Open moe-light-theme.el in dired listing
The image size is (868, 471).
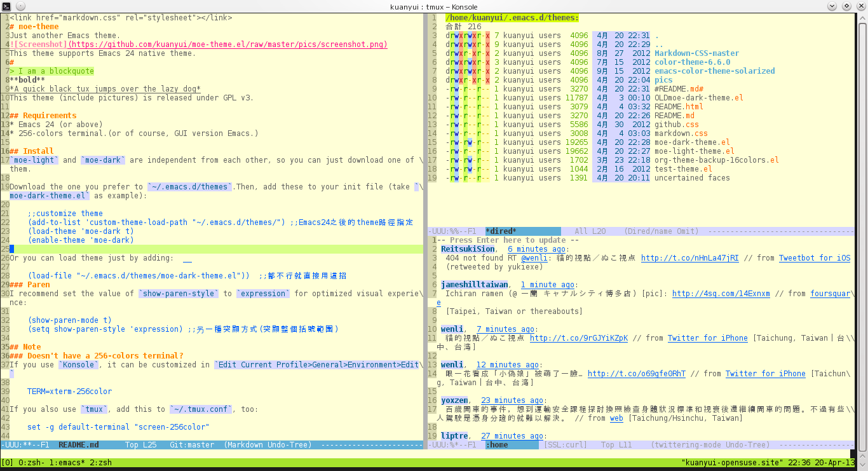695,151
